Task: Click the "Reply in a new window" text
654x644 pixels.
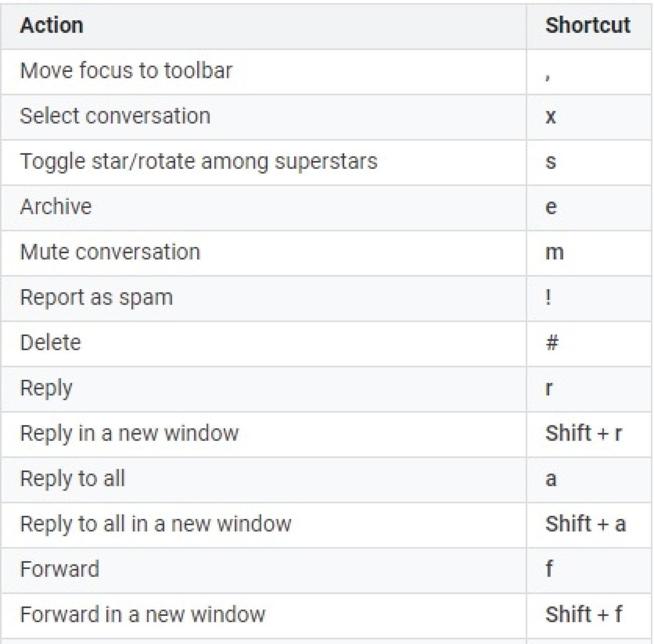Action: 129,433
